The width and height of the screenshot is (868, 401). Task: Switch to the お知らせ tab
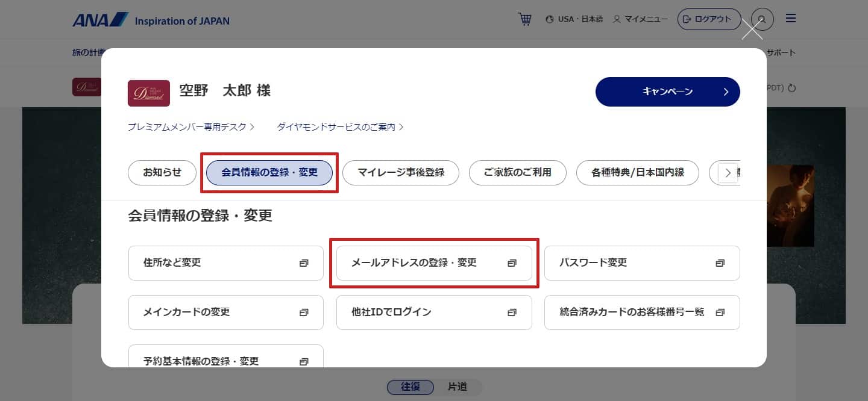pos(162,172)
